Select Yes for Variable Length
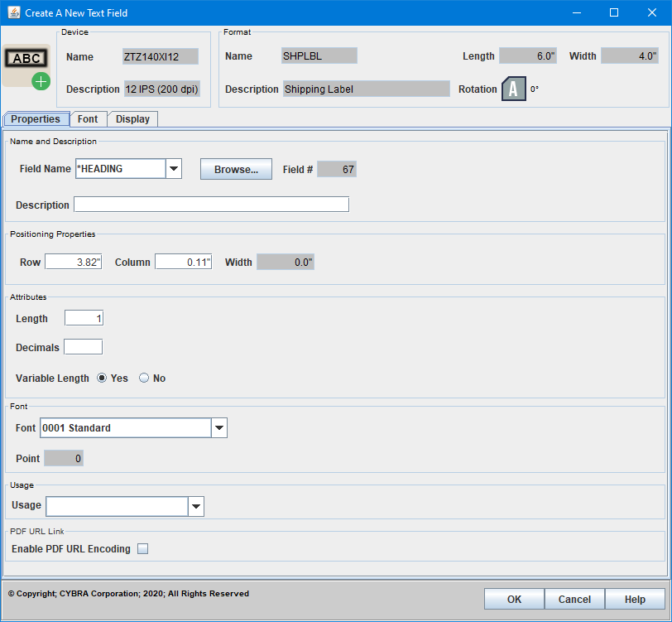This screenshot has width=672, height=622. [x=103, y=379]
